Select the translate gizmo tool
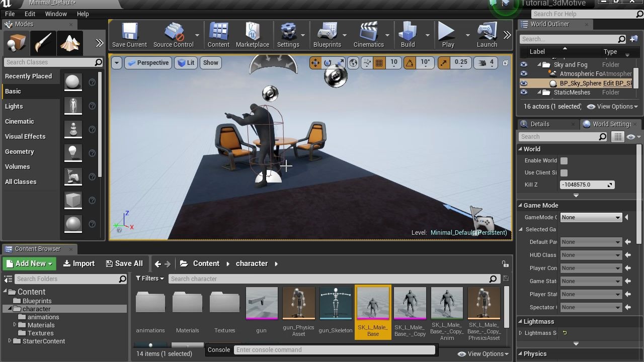644x362 pixels. 315,62
